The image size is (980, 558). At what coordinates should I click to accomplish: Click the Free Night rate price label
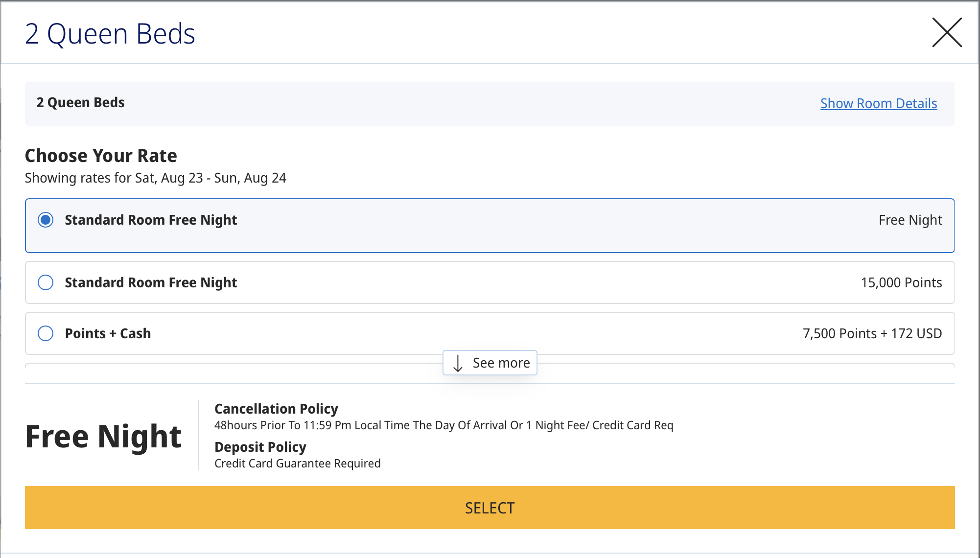(910, 220)
